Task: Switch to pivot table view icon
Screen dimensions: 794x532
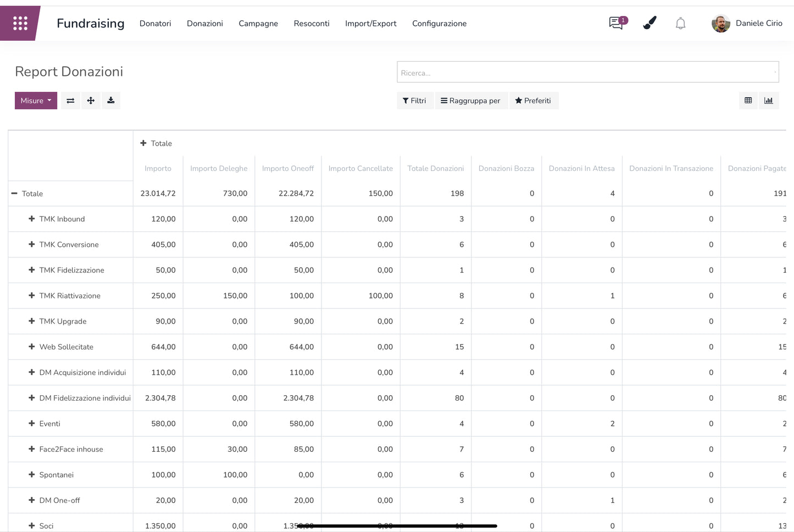Action: coord(748,101)
